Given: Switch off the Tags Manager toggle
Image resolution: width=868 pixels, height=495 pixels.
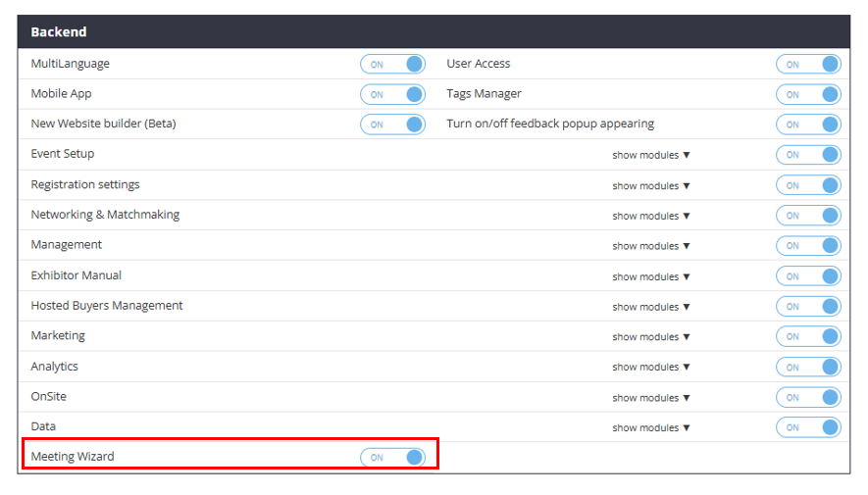Looking at the screenshot, I should tap(808, 95).
